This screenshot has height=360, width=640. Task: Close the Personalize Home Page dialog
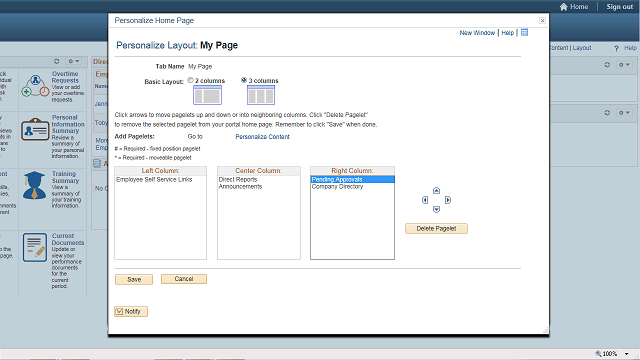click(542, 20)
